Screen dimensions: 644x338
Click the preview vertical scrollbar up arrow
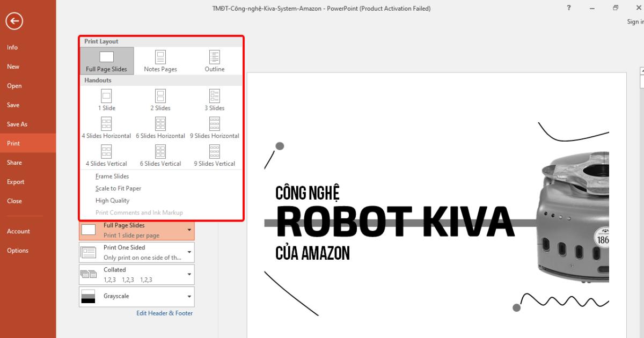tap(642, 70)
